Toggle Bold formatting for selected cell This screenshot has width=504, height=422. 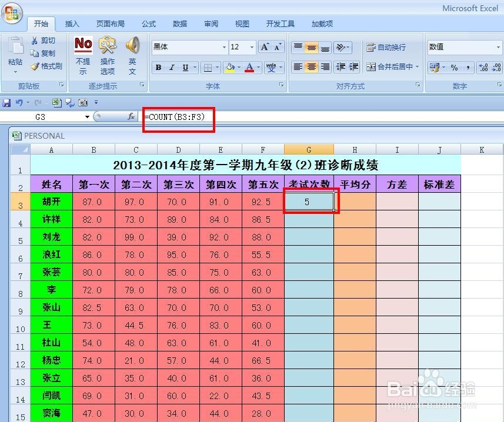(158, 66)
